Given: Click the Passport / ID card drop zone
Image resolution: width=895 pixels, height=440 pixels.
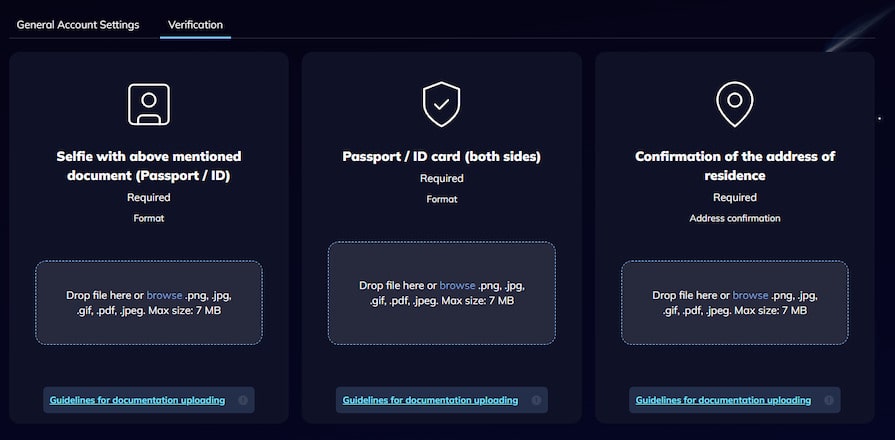Looking at the screenshot, I should pos(441,320).
